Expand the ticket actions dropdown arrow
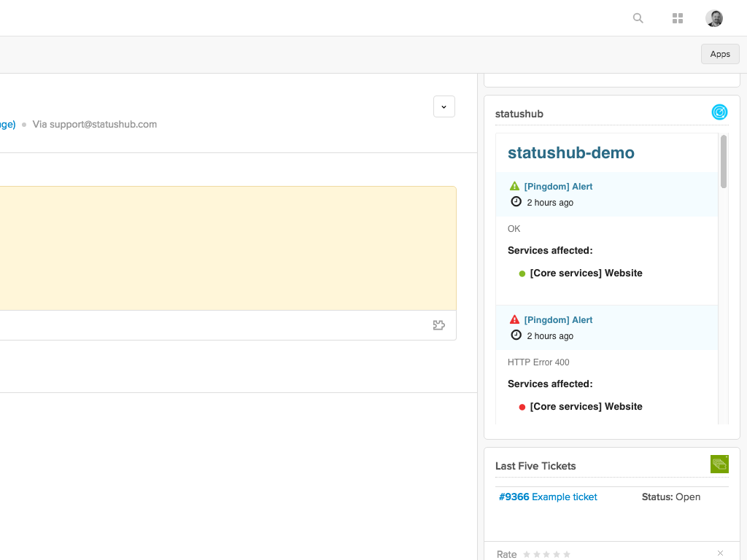747x560 pixels. [444, 106]
